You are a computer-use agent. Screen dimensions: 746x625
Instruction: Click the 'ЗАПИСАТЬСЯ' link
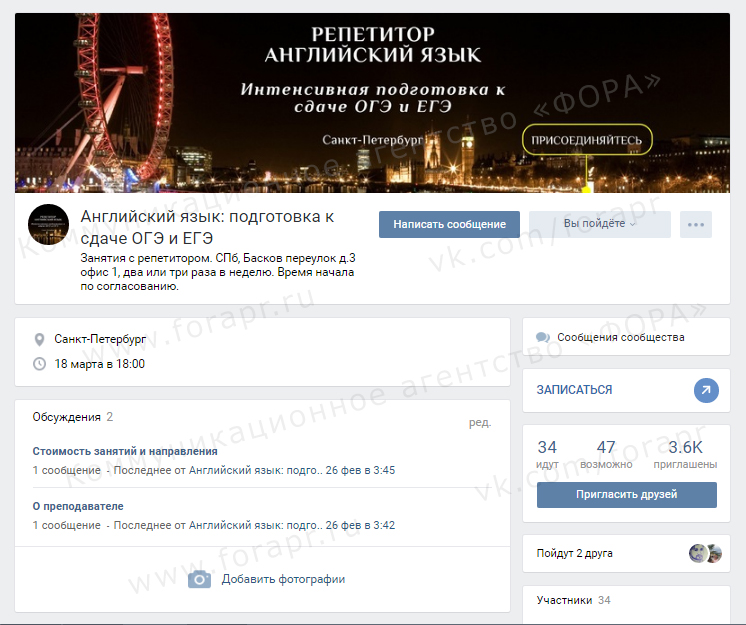[x=574, y=390]
